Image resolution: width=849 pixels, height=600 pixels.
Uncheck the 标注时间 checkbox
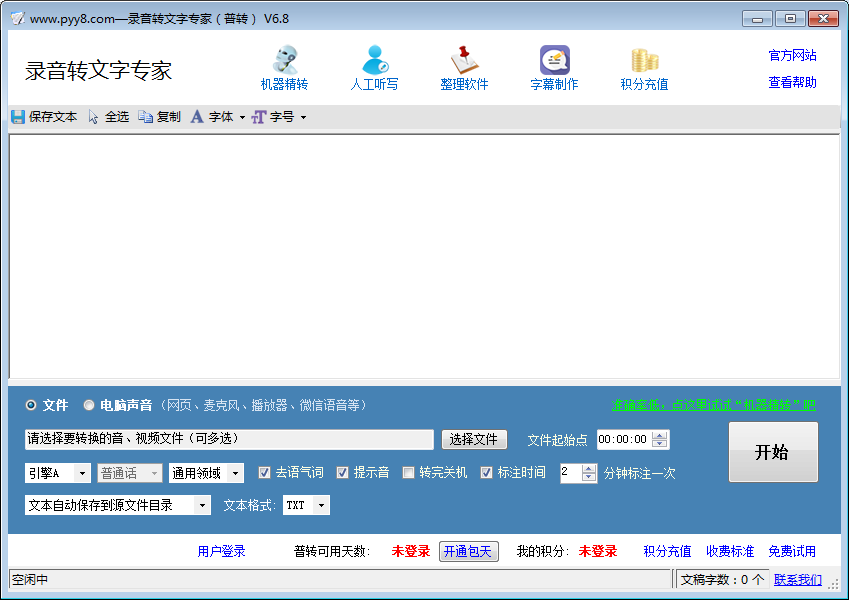point(486,473)
